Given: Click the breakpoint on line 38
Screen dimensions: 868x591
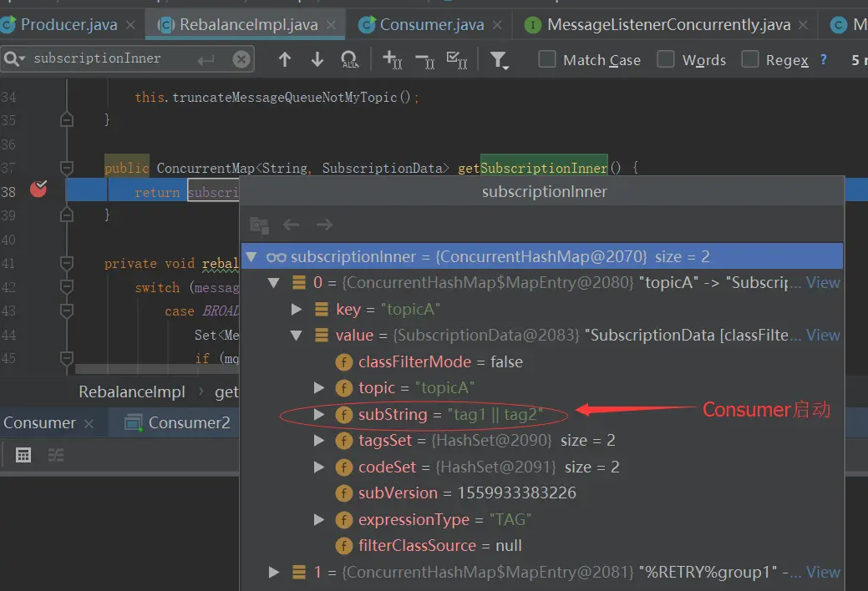Looking at the screenshot, I should click(38, 189).
